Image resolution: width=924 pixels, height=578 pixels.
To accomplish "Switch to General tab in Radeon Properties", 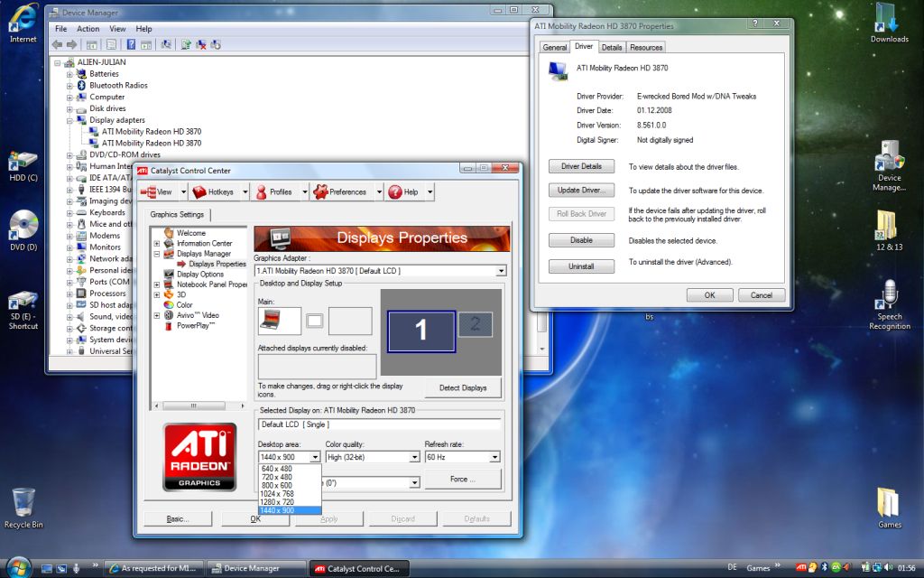I will (x=555, y=47).
